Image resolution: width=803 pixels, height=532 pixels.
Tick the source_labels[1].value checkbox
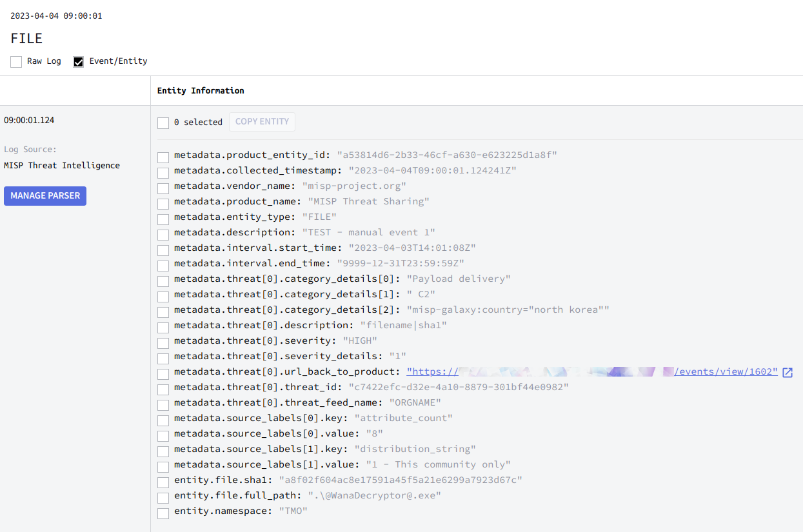click(x=163, y=467)
